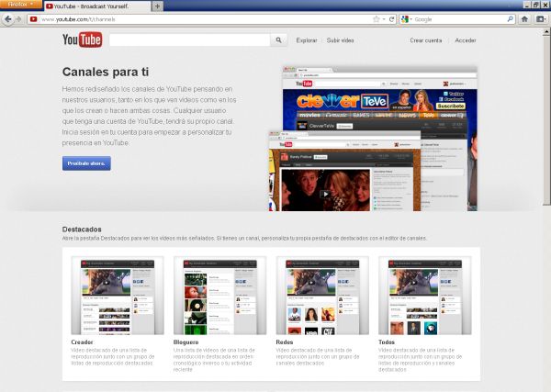551x392 pixels.
Task: Click the YouTube site favicon in address bar
Action: pos(33,19)
